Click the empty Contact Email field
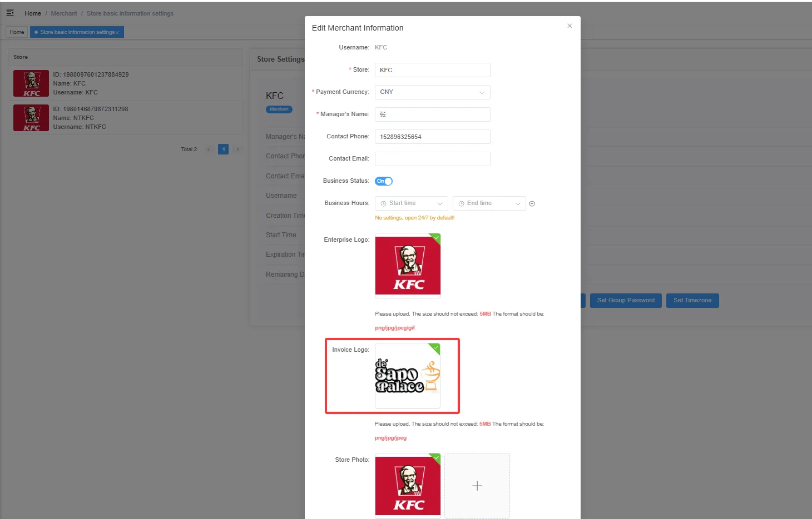This screenshot has height=519, width=812. pyautogui.click(x=432, y=159)
